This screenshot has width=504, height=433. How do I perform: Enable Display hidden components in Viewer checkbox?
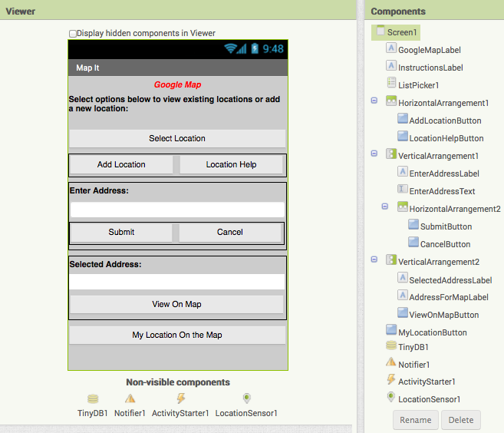tap(73, 34)
